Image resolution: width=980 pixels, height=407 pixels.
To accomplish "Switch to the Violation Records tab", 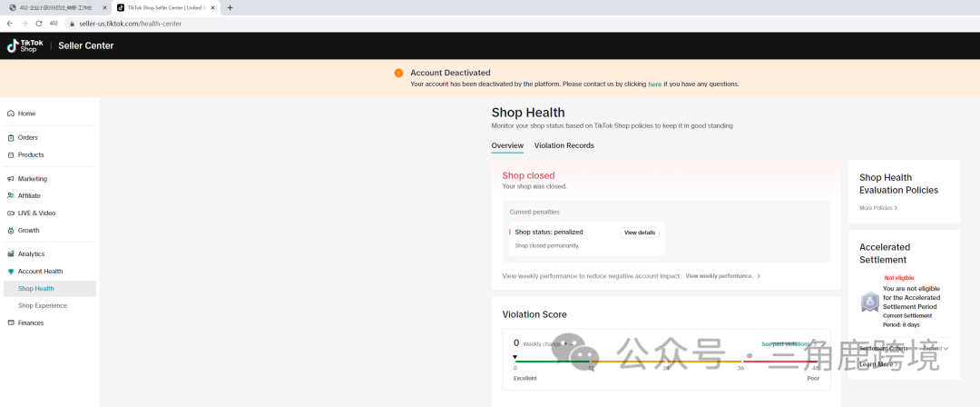I will (563, 145).
